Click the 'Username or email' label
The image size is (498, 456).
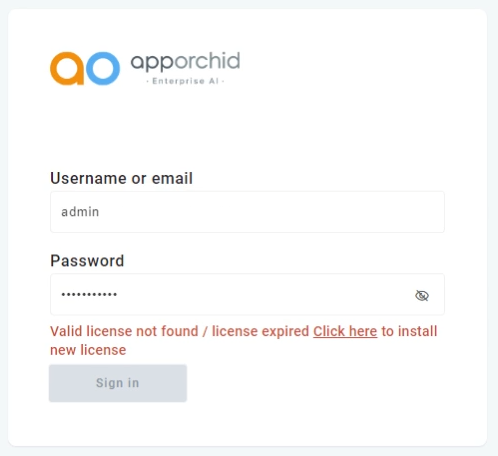pos(121,178)
